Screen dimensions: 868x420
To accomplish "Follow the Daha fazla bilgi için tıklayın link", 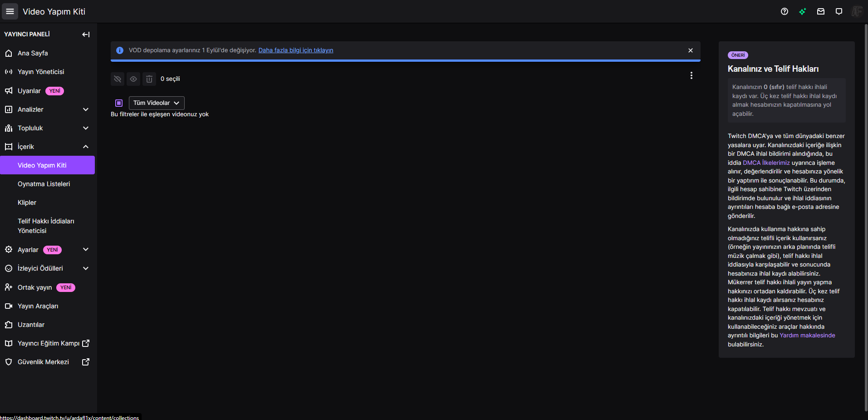I will [296, 50].
